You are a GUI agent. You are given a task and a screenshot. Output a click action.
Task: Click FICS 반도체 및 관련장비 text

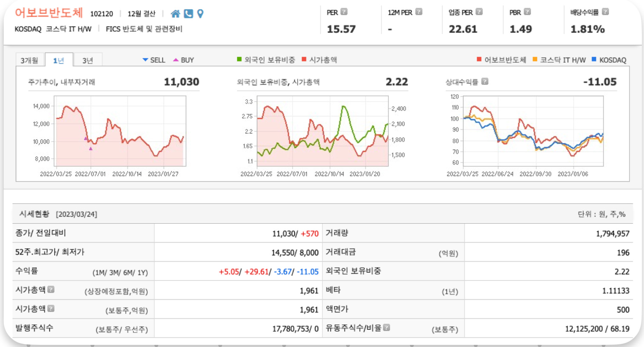pyautogui.click(x=144, y=29)
